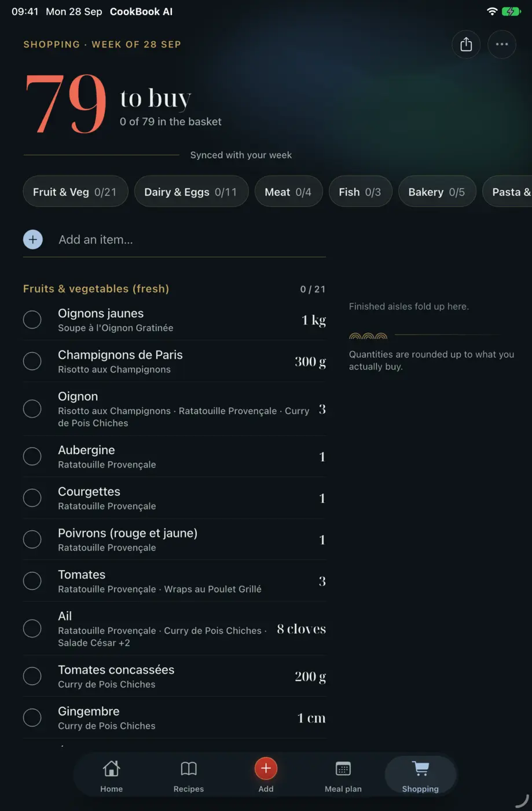
Task: Open Recipes book icon tab
Action: click(189, 776)
